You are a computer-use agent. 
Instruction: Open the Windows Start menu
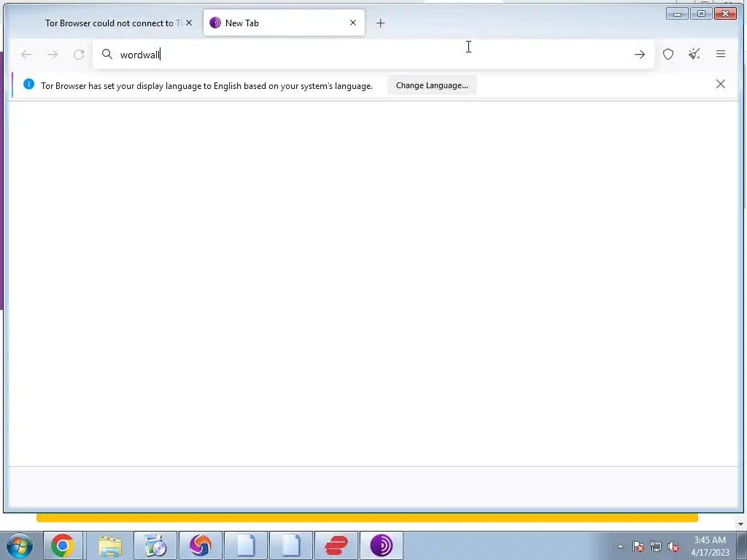(20, 545)
